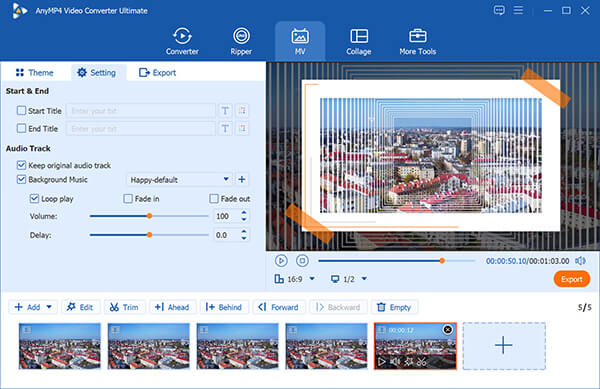The width and height of the screenshot is (600, 389).
Task: Click Trim in the clip toolbar
Action: (x=124, y=307)
